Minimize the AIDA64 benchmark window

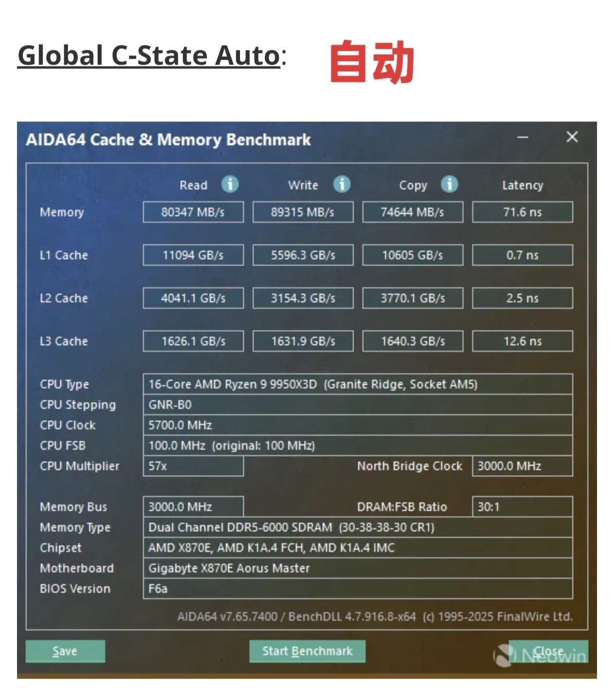point(523,137)
